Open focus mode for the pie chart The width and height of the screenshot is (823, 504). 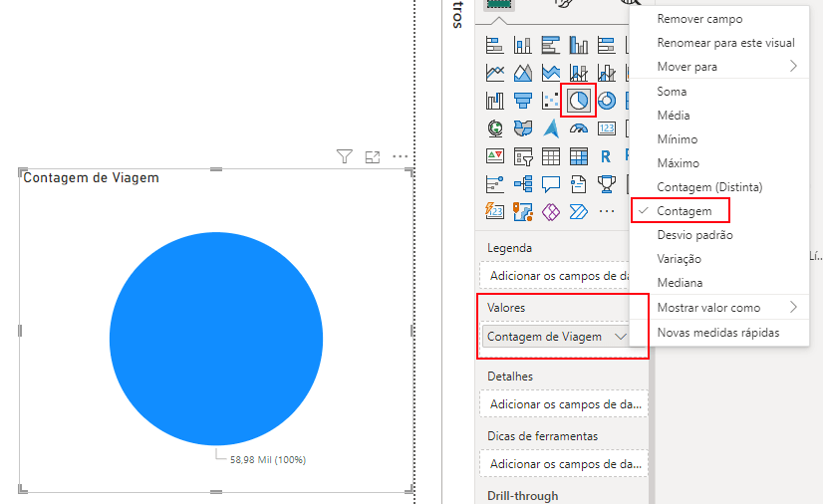(373, 156)
